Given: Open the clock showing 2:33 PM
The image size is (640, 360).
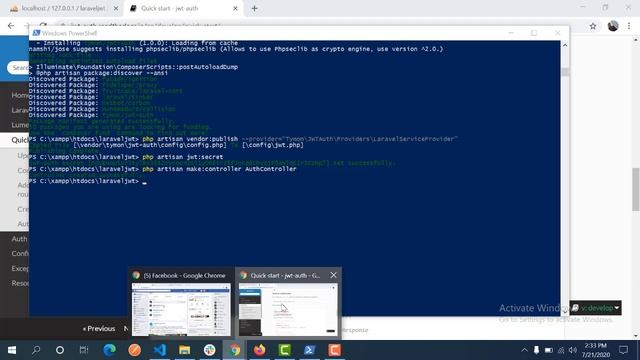Looking at the screenshot, I should (x=596, y=350).
